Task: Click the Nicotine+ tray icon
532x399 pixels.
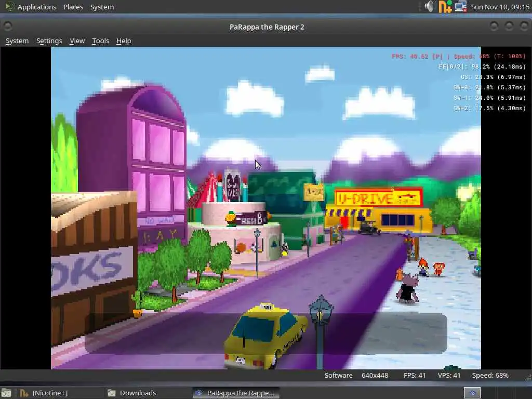Action: (445, 6)
